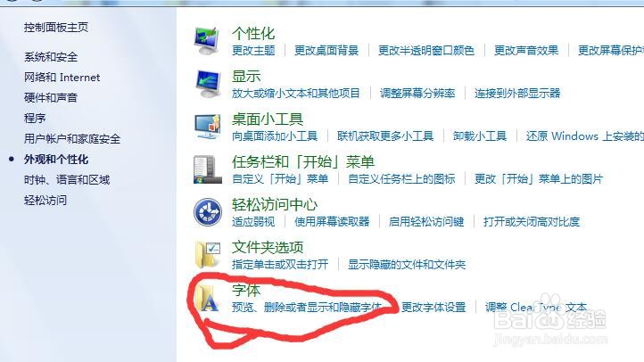Viewport: 644px width, 362px height.
Task: Select 系统和安全 in the left sidebar
Action: (51, 57)
